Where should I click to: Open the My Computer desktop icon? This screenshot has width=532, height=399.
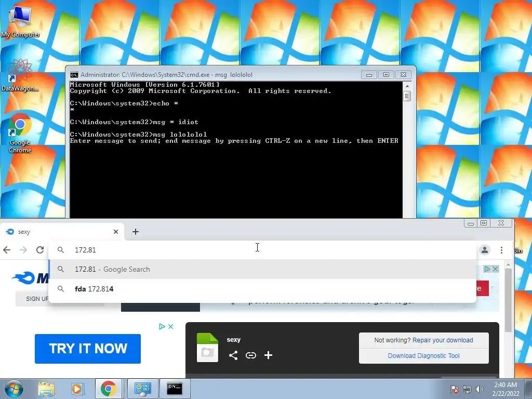20,21
